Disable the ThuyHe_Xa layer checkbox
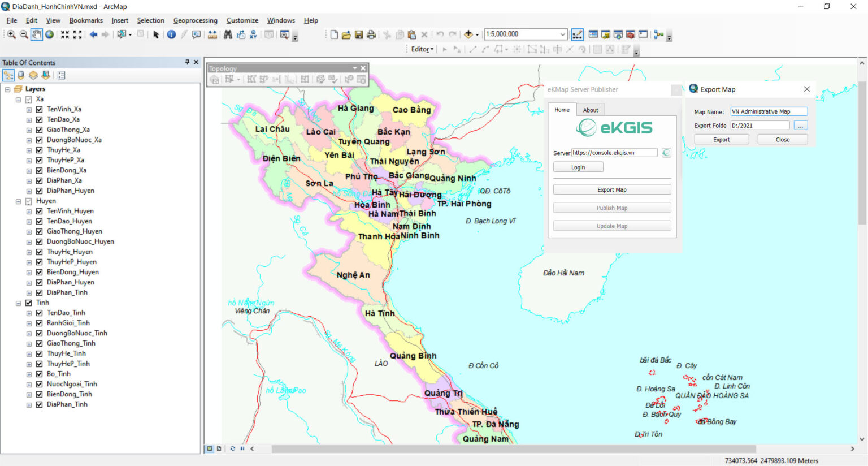 pos(39,150)
